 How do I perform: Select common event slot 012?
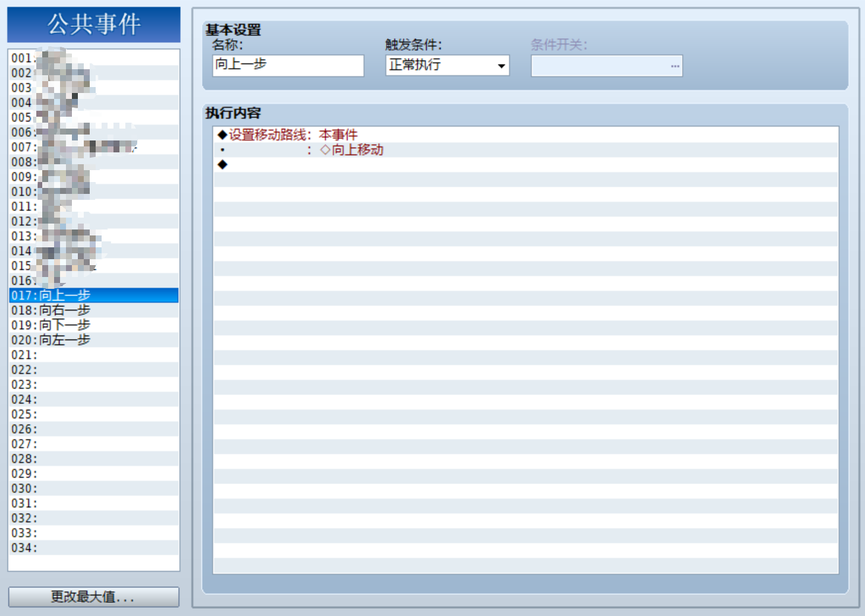pos(94,221)
